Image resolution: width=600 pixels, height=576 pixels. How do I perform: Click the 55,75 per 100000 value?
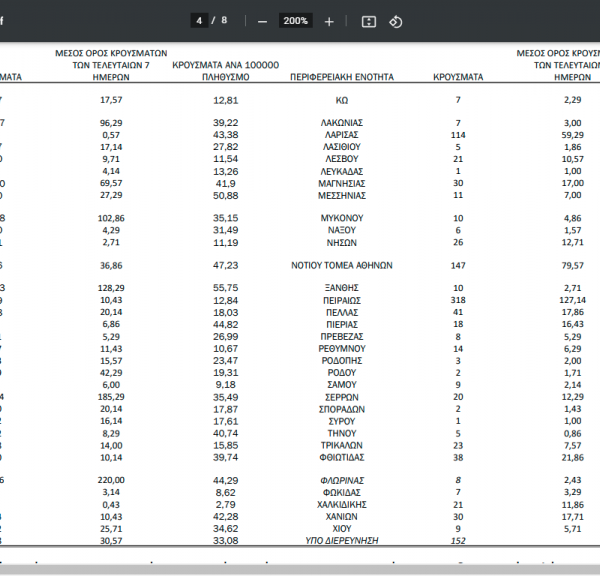[226, 287]
